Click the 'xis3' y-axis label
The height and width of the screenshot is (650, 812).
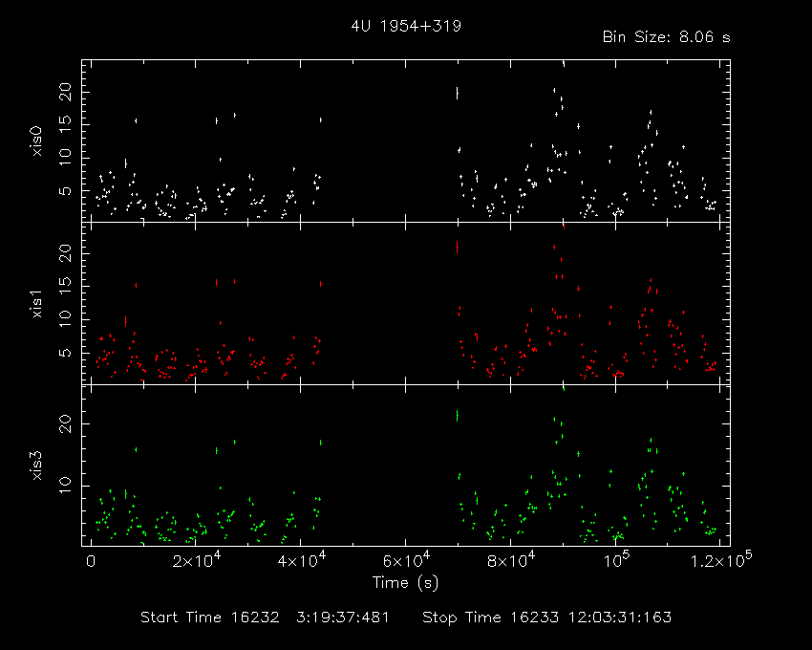click(x=37, y=466)
